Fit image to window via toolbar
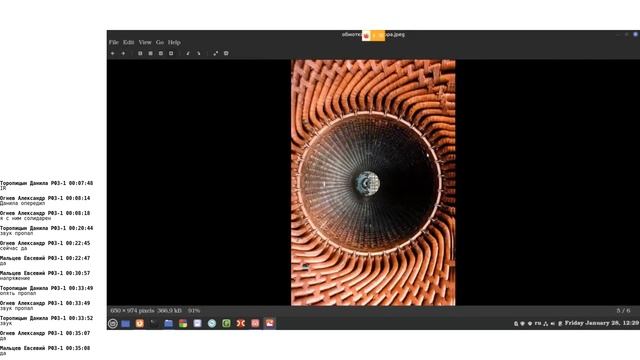Viewport: 640px width, 360px height. [x=171, y=53]
